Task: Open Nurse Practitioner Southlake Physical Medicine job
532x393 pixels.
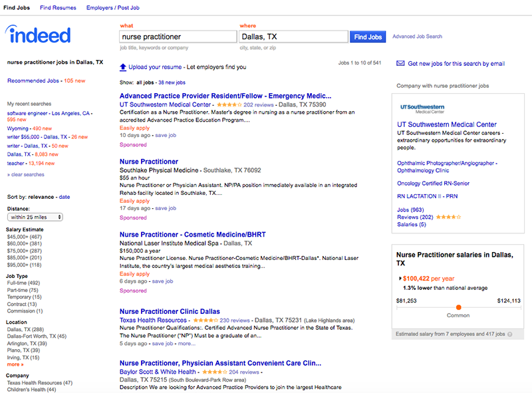Action: click(x=149, y=162)
